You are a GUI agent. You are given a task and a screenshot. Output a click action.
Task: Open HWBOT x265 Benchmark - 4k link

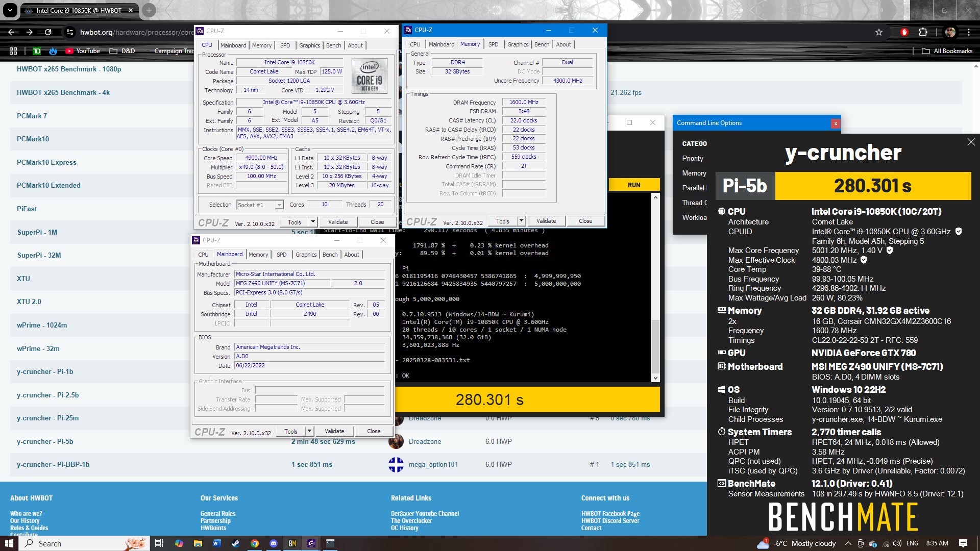coord(63,92)
